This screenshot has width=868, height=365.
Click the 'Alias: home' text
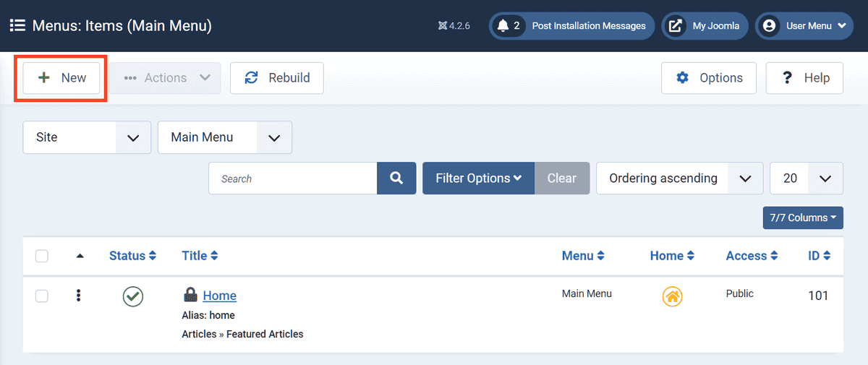click(208, 315)
